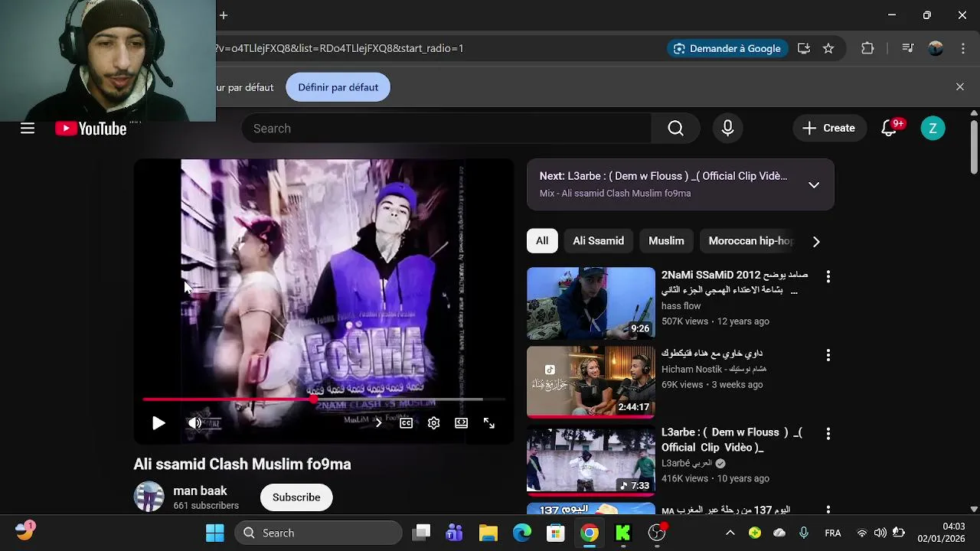980x551 pixels.
Task: Open the notifications bell
Action: 889,129
